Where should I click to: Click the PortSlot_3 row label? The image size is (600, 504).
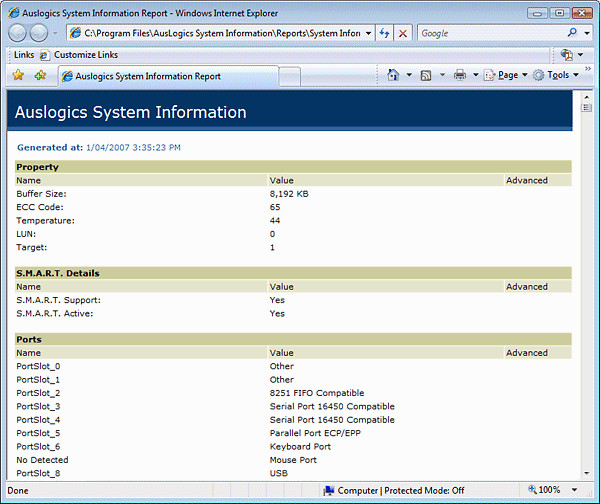[38, 406]
